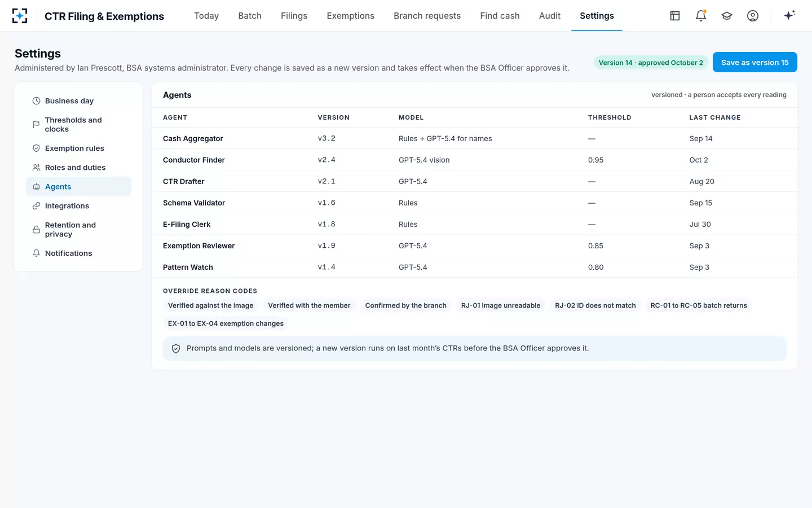The height and width of the screenshot is (508, 812).
Task: Click the GPT-5.4 vision model cell
Action: (424, 160)
